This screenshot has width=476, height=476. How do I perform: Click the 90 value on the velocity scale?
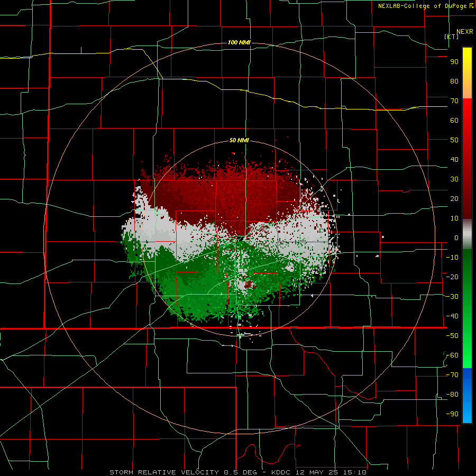[454, 62]
